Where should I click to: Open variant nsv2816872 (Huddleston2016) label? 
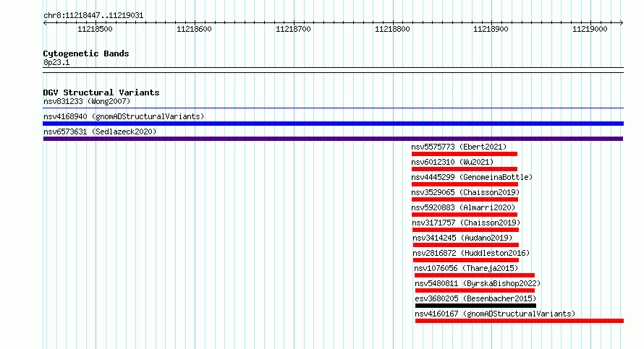pyautogui.click(x=471, y=253)
